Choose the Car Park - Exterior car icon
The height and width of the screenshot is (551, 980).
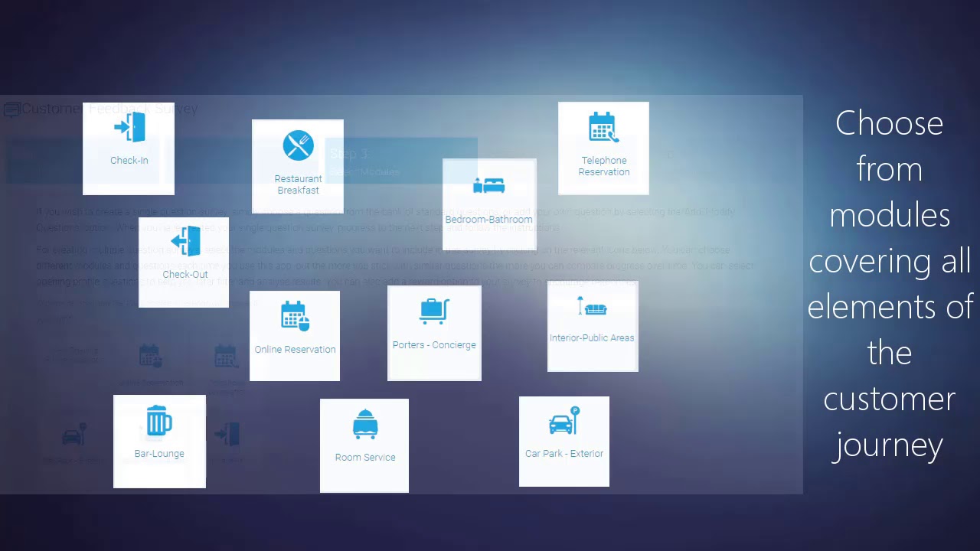564,421
